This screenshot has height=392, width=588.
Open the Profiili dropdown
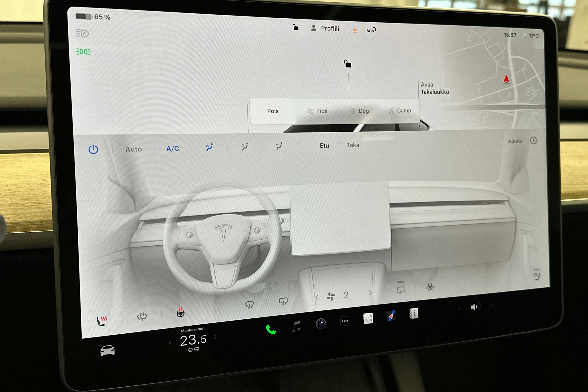coord(330,28)
